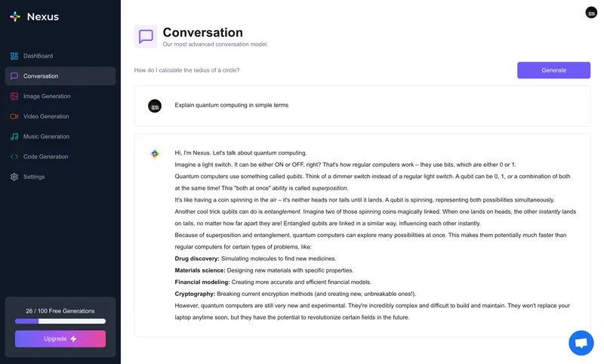Viewport: 604px width, 364px height.
Task: Click the Nexus logo icon
Action: pyautogui.click(x=15, y=17)
